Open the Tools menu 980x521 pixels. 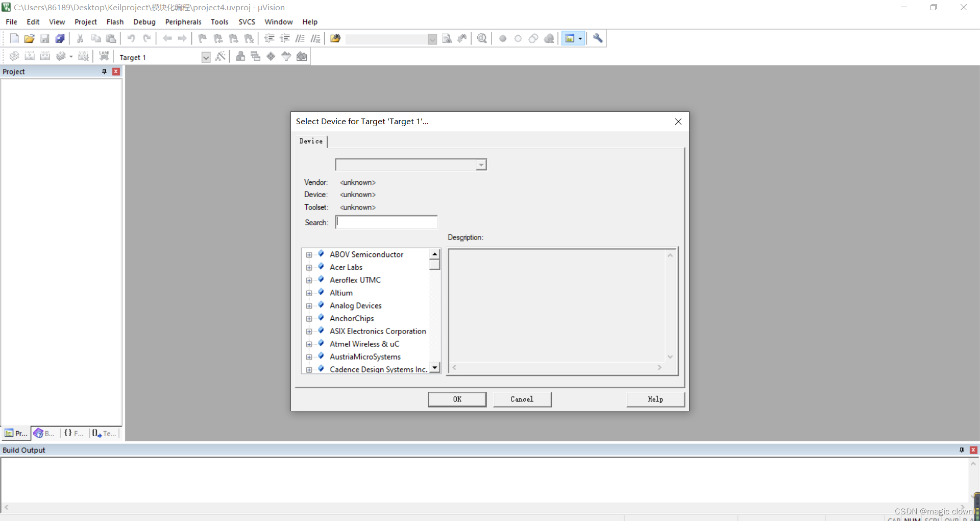pyautogui.click(x=219, y=22)
